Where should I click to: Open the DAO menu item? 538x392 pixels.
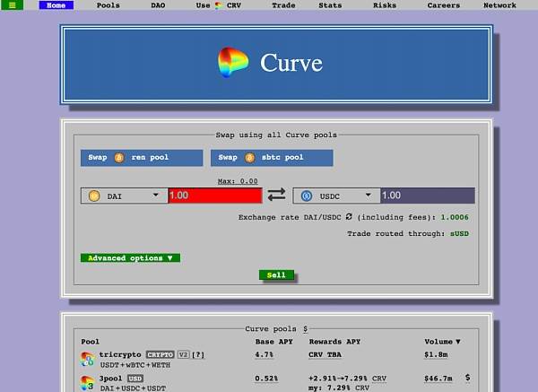click(x=158, y=5)
